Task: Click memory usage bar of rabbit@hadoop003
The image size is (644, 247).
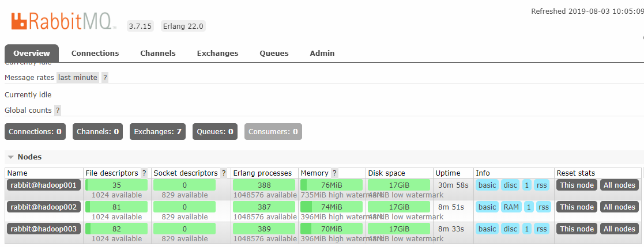Action: [x=332, y=229]
